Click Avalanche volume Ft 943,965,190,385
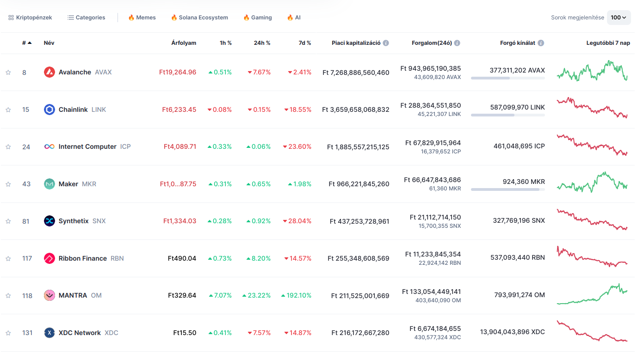 [x=431, y=68]
